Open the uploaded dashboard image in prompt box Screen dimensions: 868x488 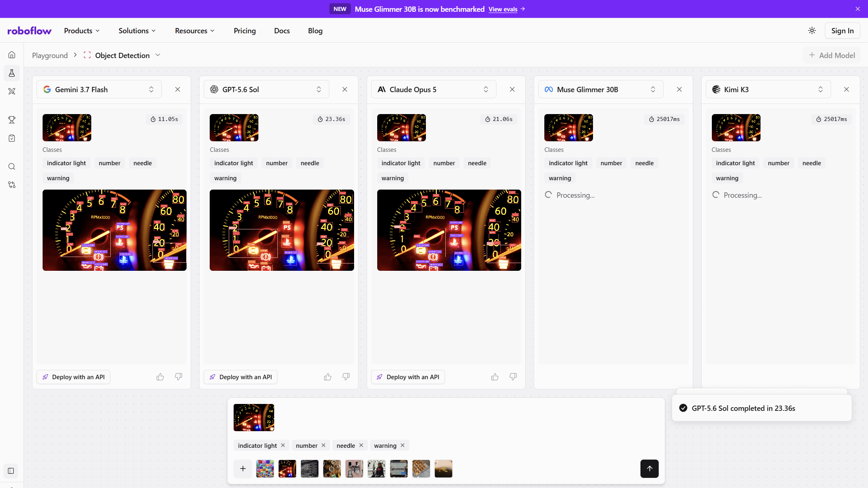click(254, 417)
